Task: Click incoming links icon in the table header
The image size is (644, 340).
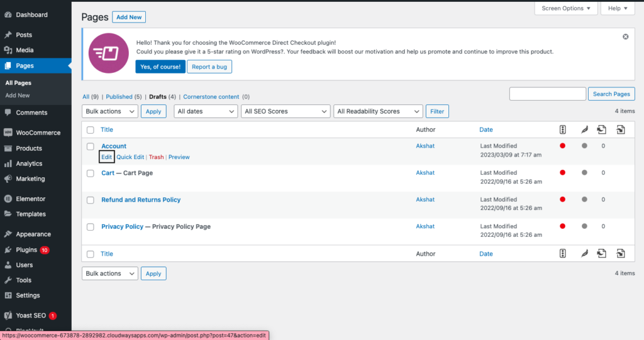Action: pos(621,129)
